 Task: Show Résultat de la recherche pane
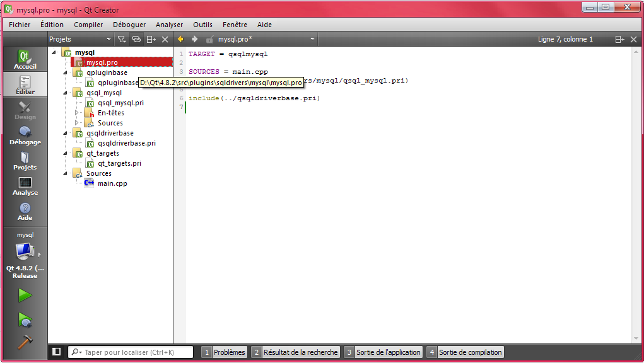(296, 352)
